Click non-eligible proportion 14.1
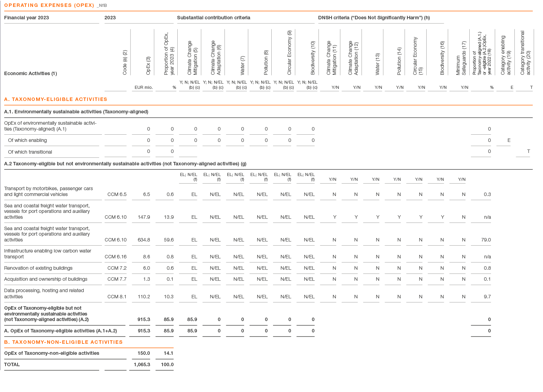The image size is (543, 392). click(x=169, y=353)
